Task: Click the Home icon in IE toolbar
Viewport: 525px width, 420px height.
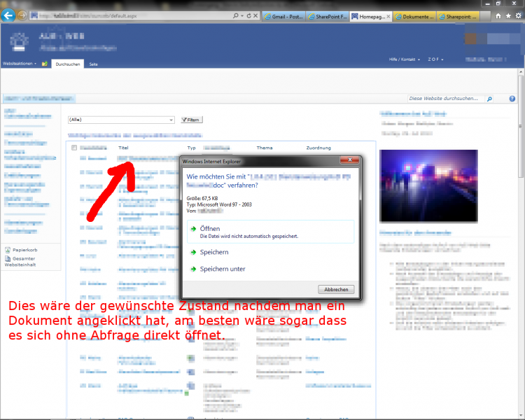Action: (498, 15)
